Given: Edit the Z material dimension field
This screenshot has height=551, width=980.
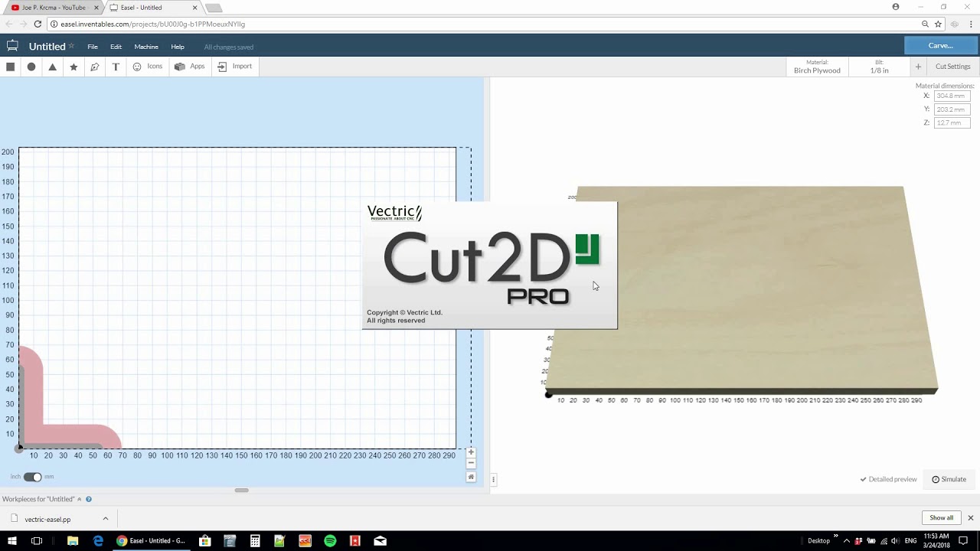Looking at the screenshot, I should tap(952, 122).
